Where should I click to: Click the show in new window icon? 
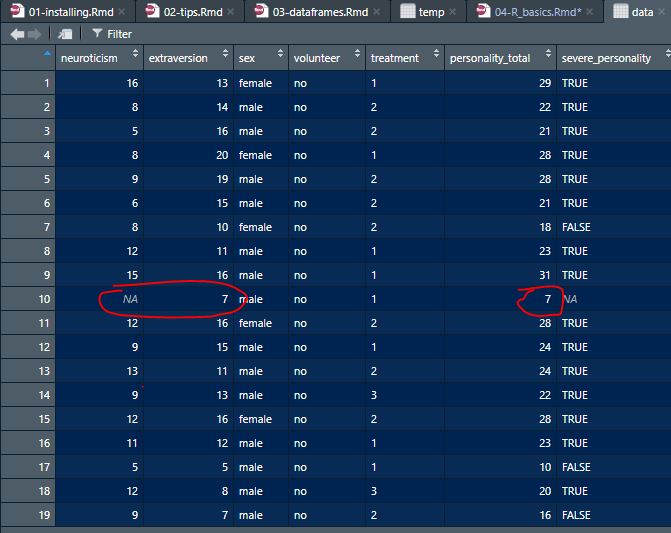[65, 34]
